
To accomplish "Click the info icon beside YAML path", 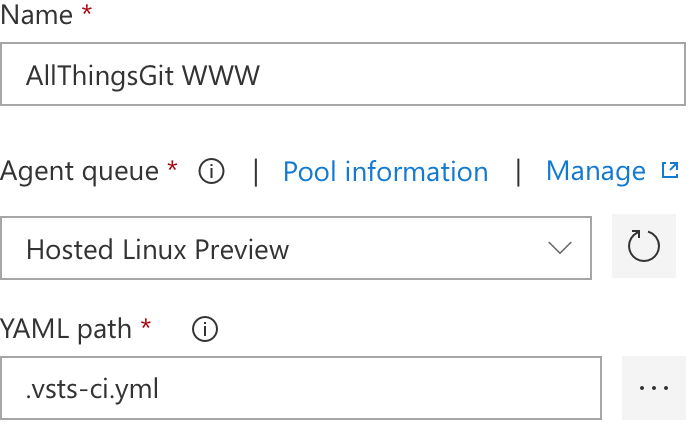I will pos(205,329).
